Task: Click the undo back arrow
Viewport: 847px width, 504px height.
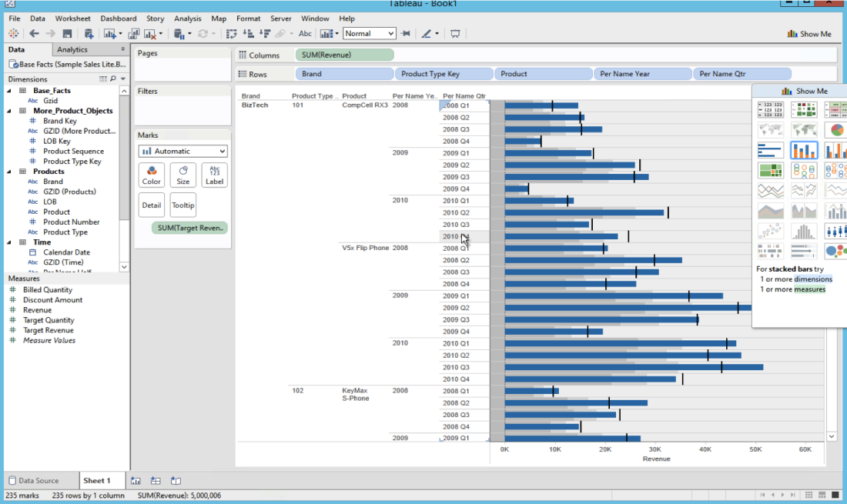Action: click(x=34, y=33)
